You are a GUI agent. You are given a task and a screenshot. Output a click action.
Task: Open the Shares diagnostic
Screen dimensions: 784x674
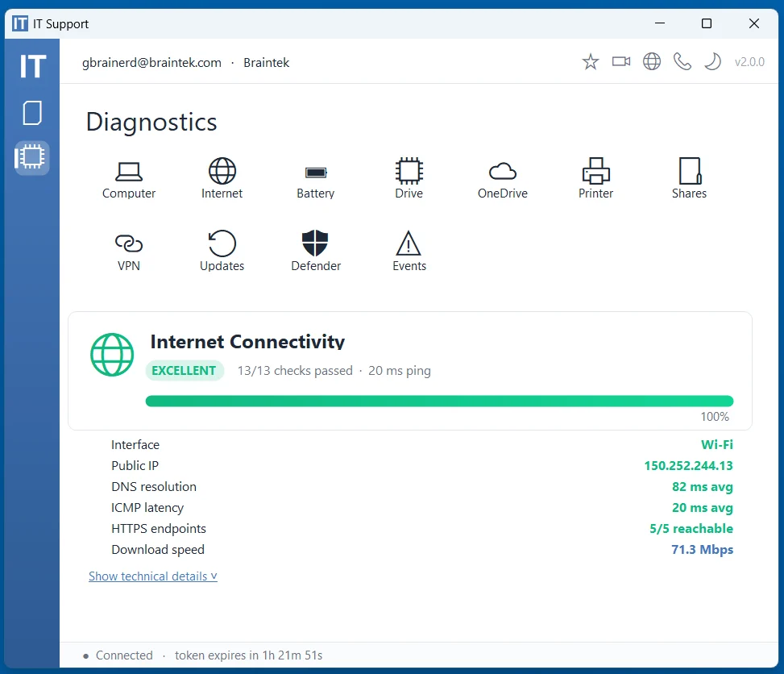(689, 180)
